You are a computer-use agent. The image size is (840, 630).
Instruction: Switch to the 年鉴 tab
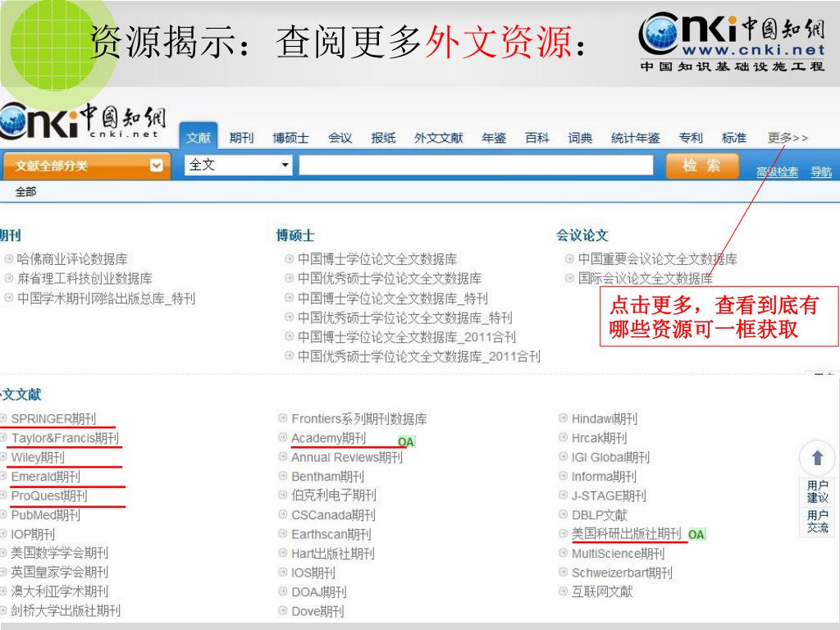(494, 138)
